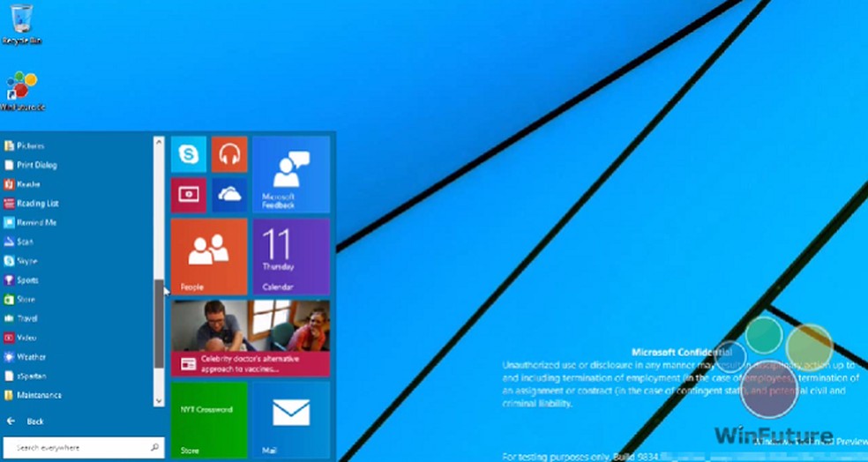The height and width of the screenshot is (462, 868).
Task: Open Video from the apps list
Action: 20,338
